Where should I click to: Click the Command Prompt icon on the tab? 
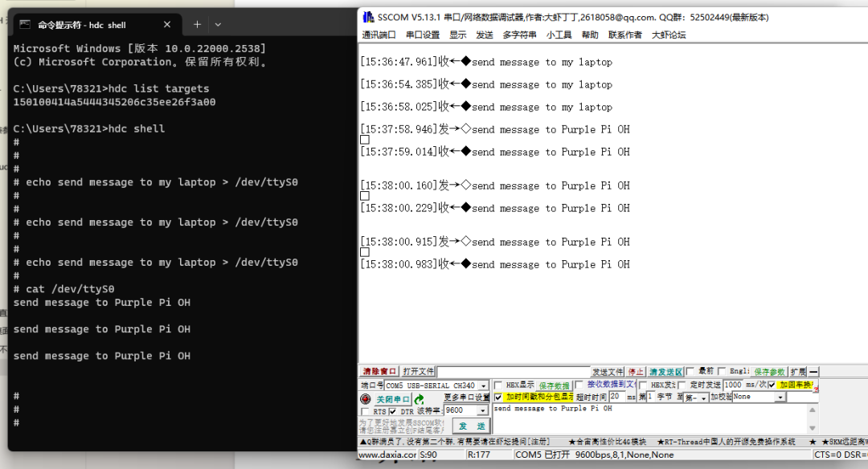click(x=25, y=25)
